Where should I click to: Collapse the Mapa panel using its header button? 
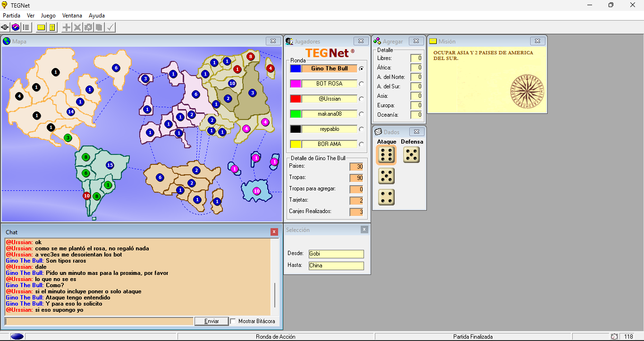coord(273,41)
